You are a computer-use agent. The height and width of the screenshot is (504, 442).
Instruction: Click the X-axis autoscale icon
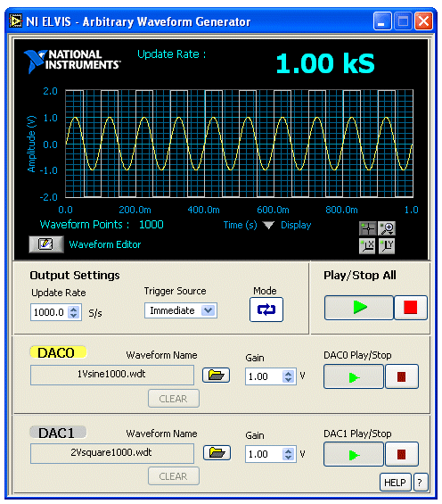[367, 246]
